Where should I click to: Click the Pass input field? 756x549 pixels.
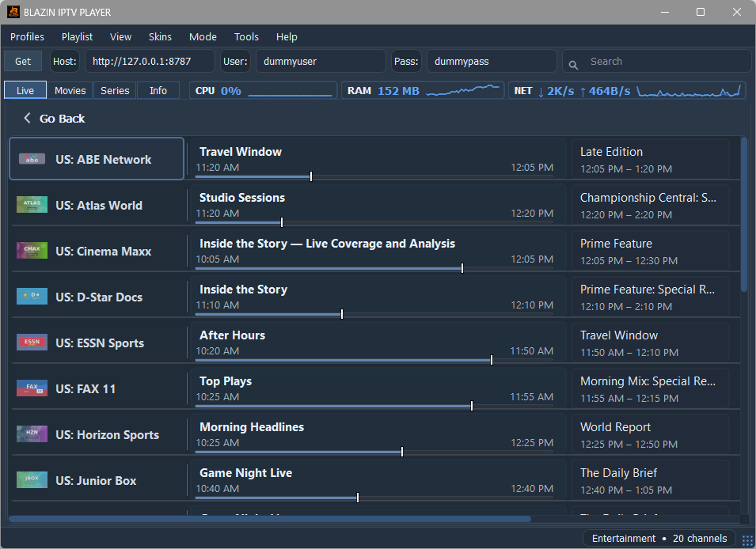(492, 61)
